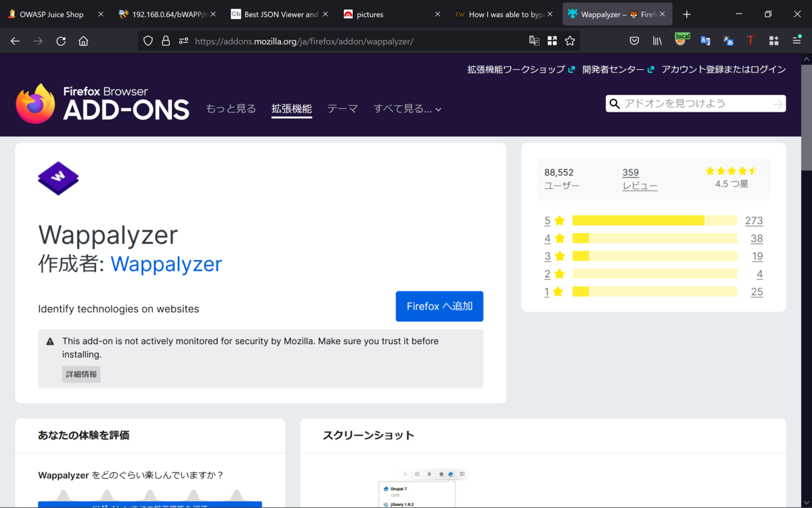Reload the current page
Screen dimensions: 812x508
coord(61,41)
